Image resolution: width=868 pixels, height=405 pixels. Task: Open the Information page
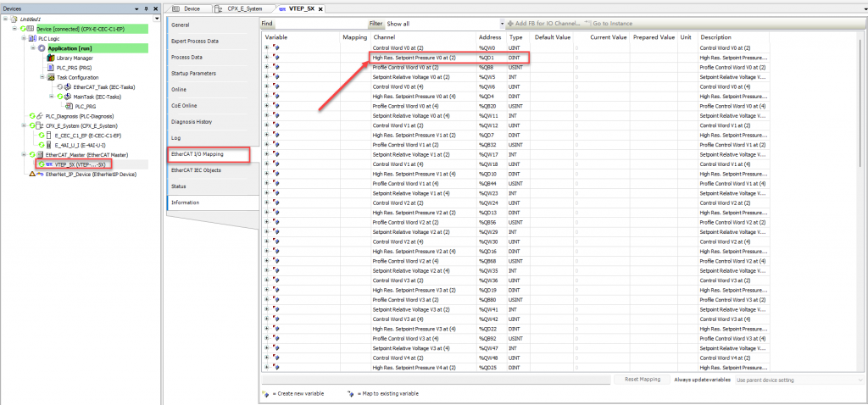(x=213, y=202)
